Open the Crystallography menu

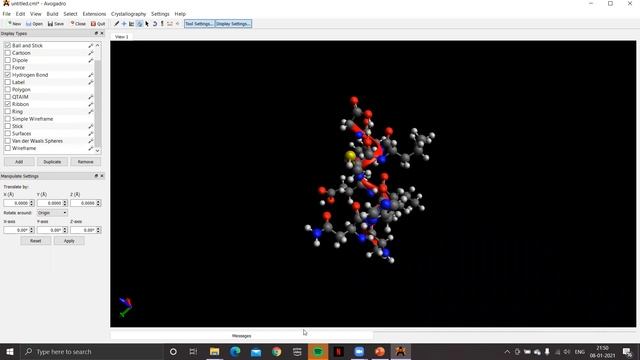click(128, 14)
